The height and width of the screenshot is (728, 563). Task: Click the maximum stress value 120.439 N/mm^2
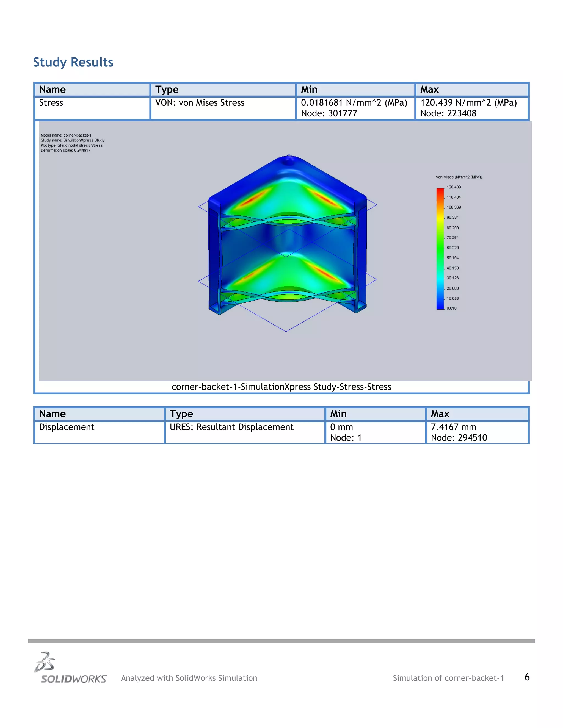click(x=468, y=103)
